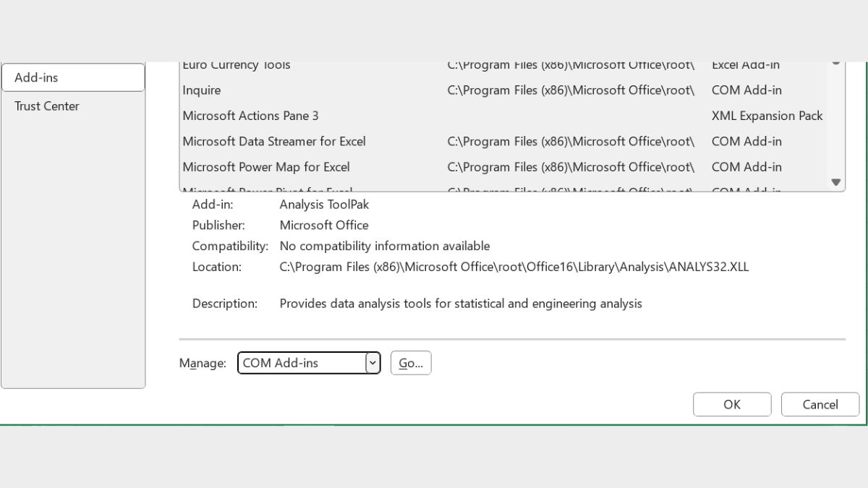Click the XML Expansion Pack type cell
Screen dimensions: 868x488
tap(767, 116)
